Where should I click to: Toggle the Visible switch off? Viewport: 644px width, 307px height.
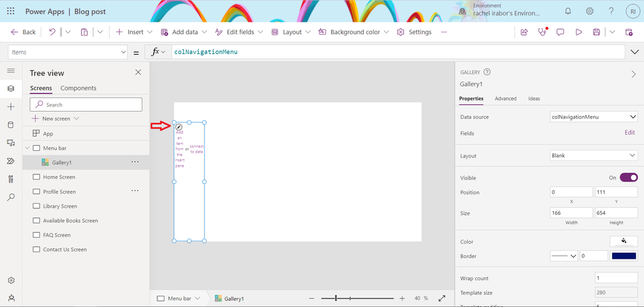629,177
